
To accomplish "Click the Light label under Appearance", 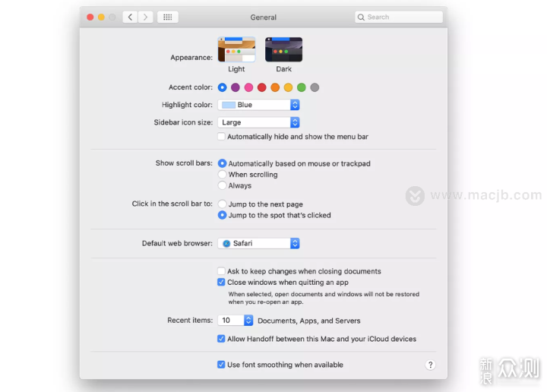I will coord(236,69).
